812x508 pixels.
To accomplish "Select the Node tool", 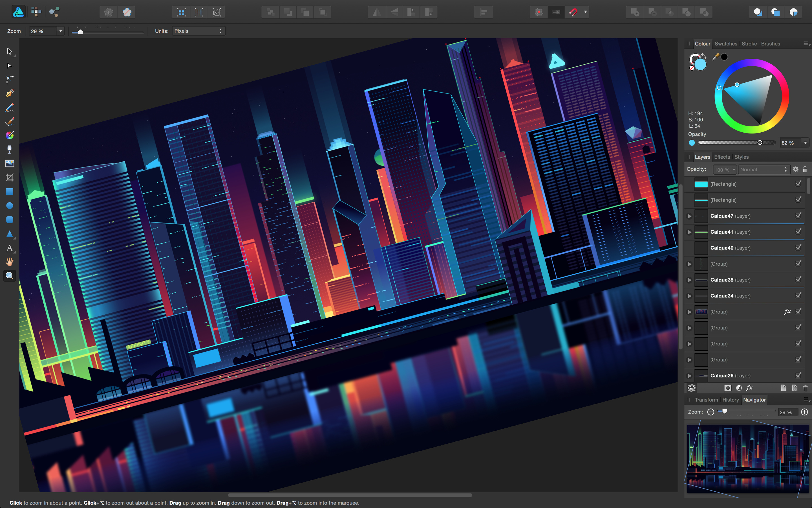I will coord(9,65).
